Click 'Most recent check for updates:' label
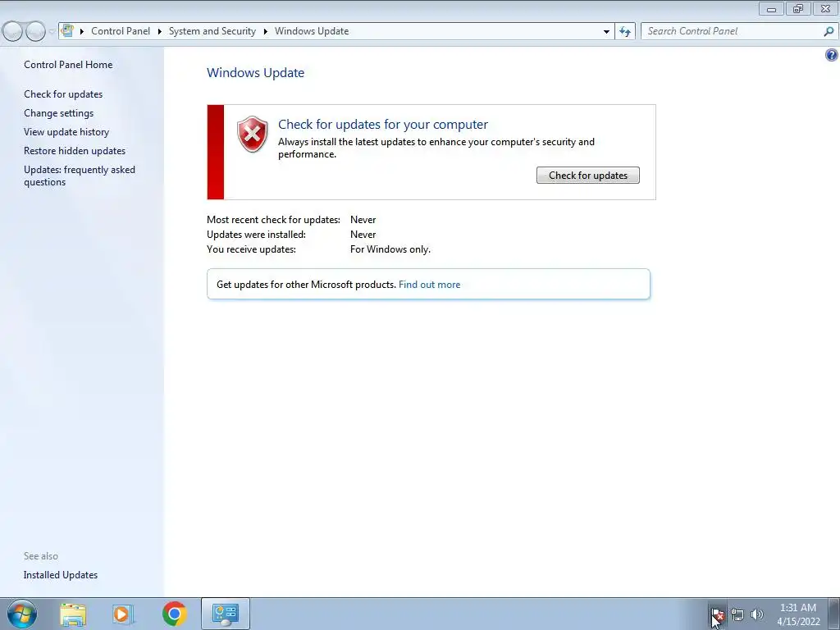The image size is (840, 630). click(x=273, y=220)
